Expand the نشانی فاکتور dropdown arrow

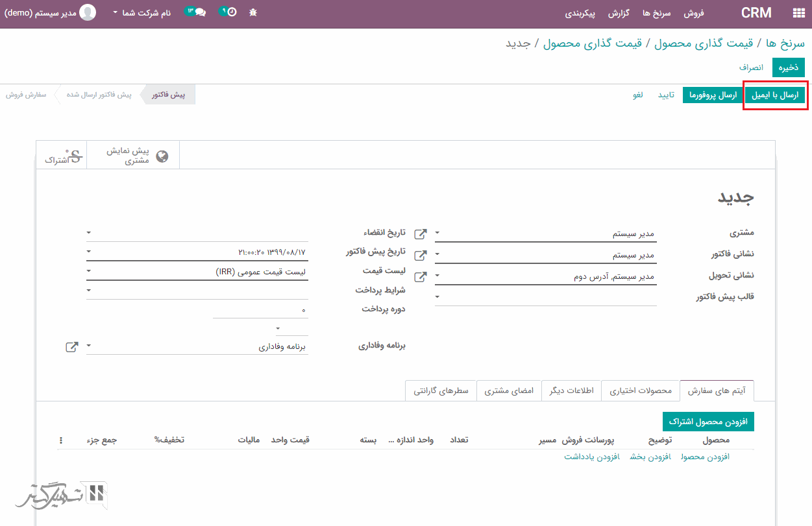(437, 256)
